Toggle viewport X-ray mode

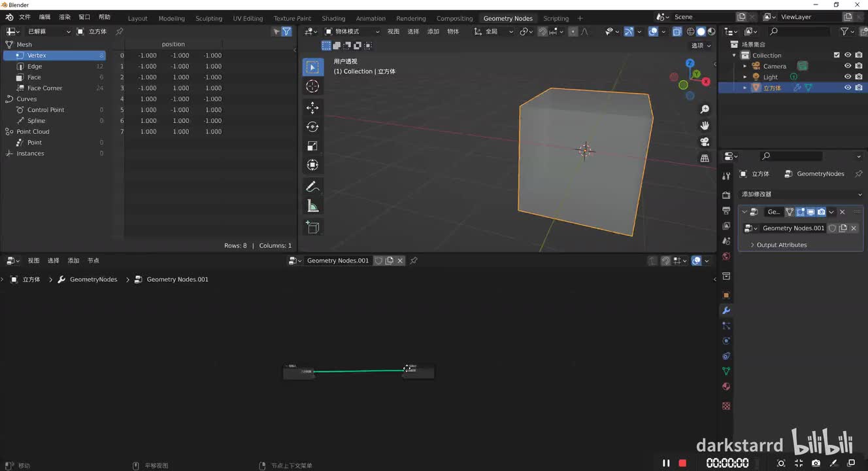coord(677,31)
